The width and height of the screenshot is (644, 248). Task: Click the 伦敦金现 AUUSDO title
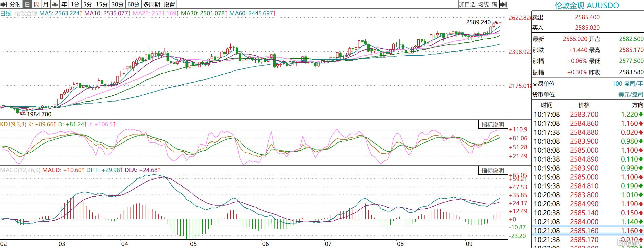point(587,5)
